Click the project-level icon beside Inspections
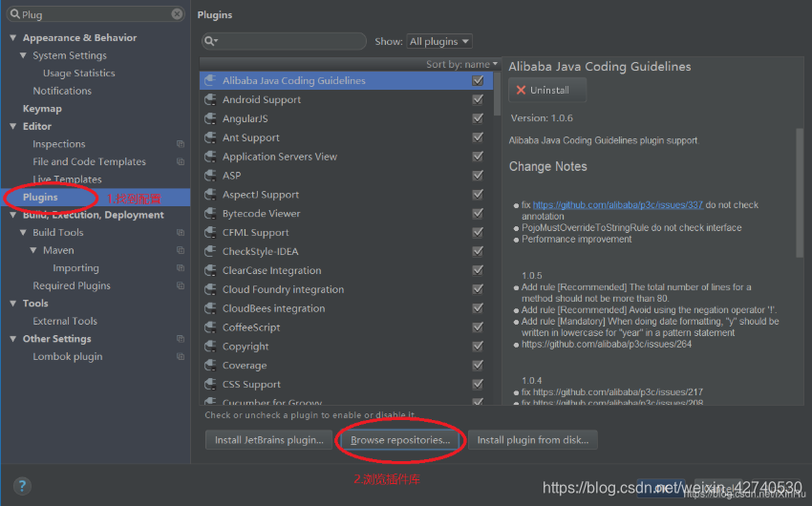Screen dimensions: 812x506 click(x=181, y=144)
